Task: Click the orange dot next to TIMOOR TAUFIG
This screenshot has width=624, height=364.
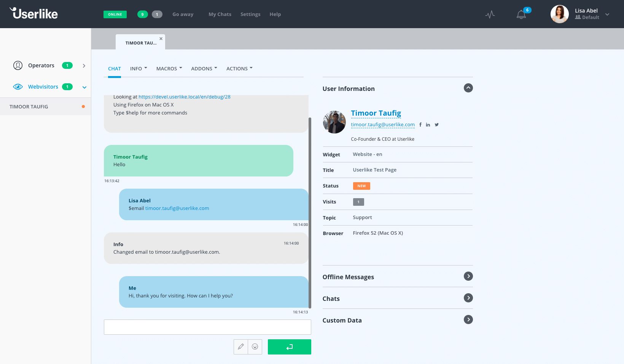Action: point(83,106)
